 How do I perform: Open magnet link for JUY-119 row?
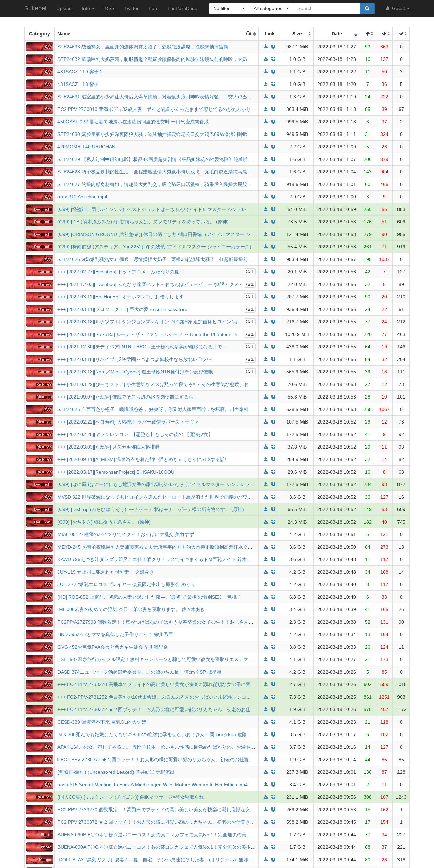coord(273,572)
